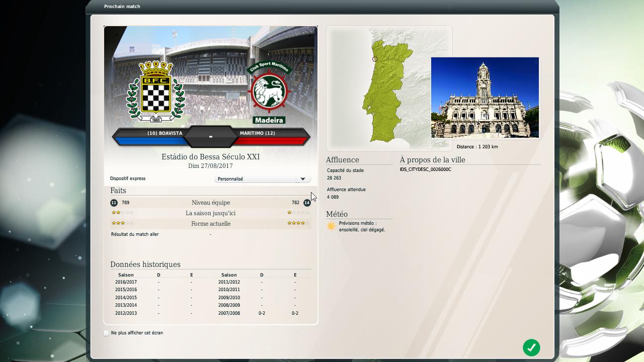Click the 2008/2009 season row
This screenshot has height=362, width=644.
(x=262, y=305)
